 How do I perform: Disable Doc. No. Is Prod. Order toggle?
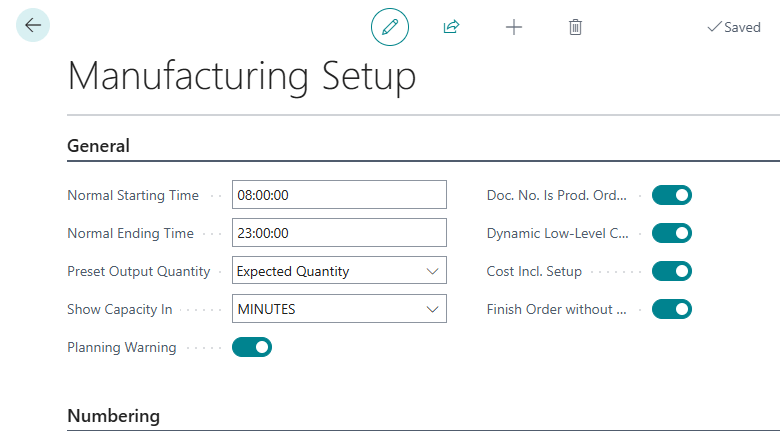pyautogui.click(x=671, y=195)
